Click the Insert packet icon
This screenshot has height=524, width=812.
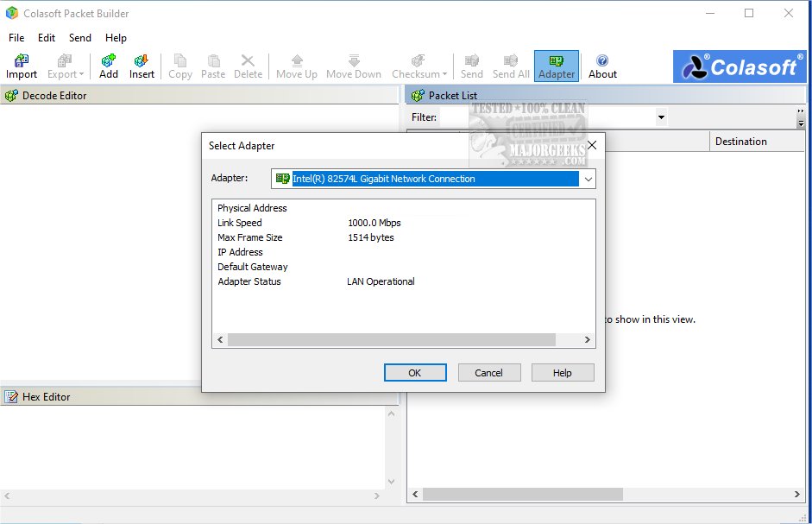pyautogui.click(x=142, y=66)
